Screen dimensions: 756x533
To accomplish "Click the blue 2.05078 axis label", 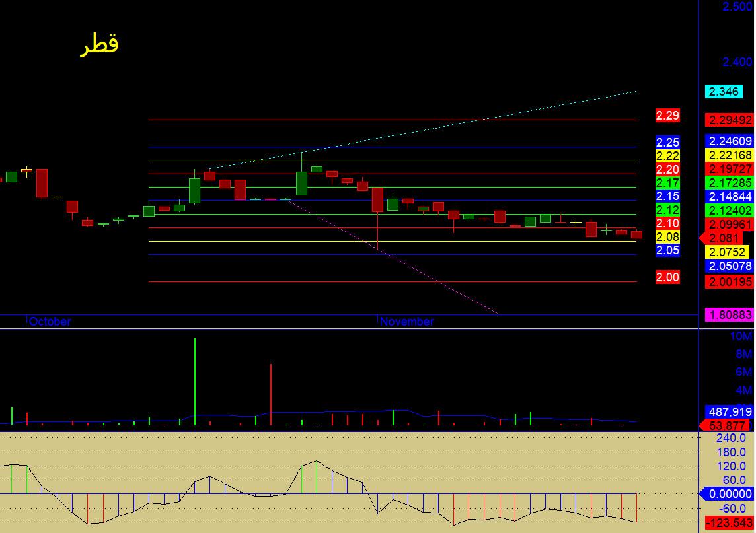I will [x=730, y=266].
